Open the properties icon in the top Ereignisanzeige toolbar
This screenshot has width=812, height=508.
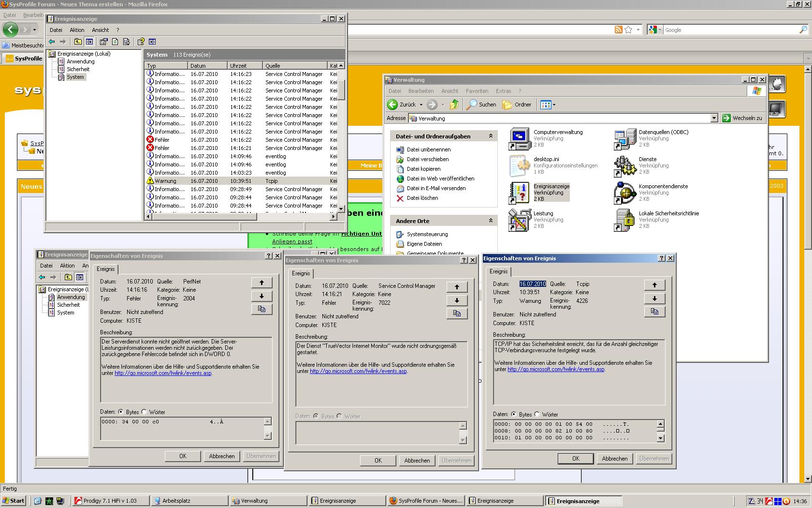[103, 42]
